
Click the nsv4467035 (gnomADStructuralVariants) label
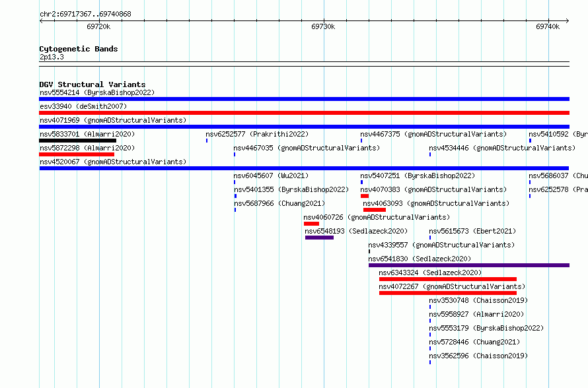307,148
